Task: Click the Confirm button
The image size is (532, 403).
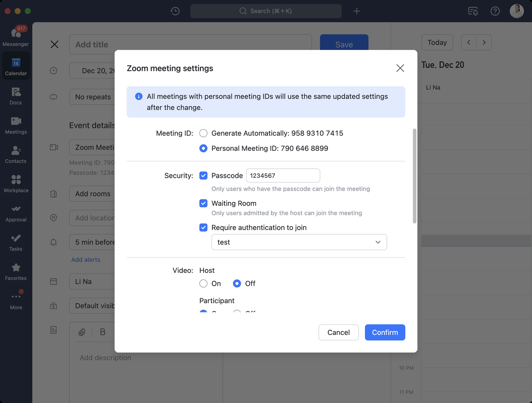Action: [385, 332]
